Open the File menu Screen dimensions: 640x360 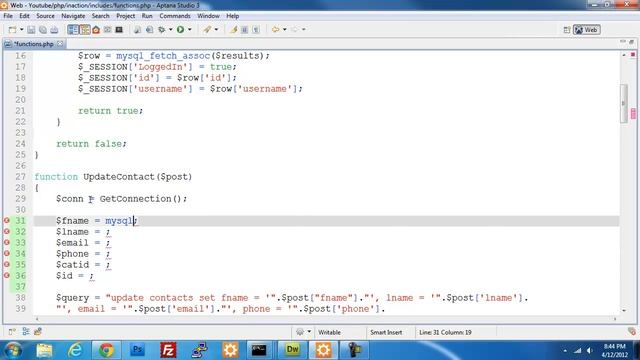tap(8, 16)
